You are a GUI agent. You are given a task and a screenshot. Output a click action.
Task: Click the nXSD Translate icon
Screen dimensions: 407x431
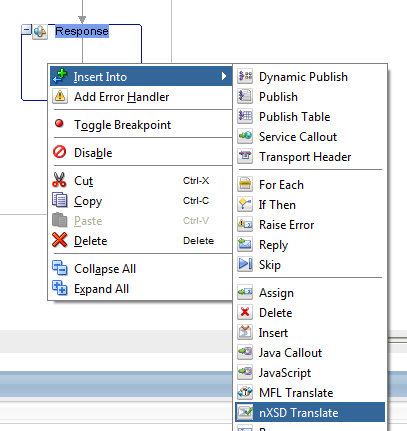(245, 413)
